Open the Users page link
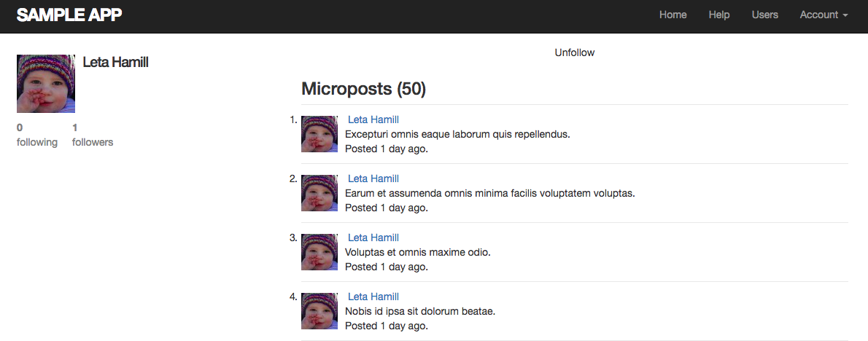Screen dimensions: 868x341 [x=764, y=15]
